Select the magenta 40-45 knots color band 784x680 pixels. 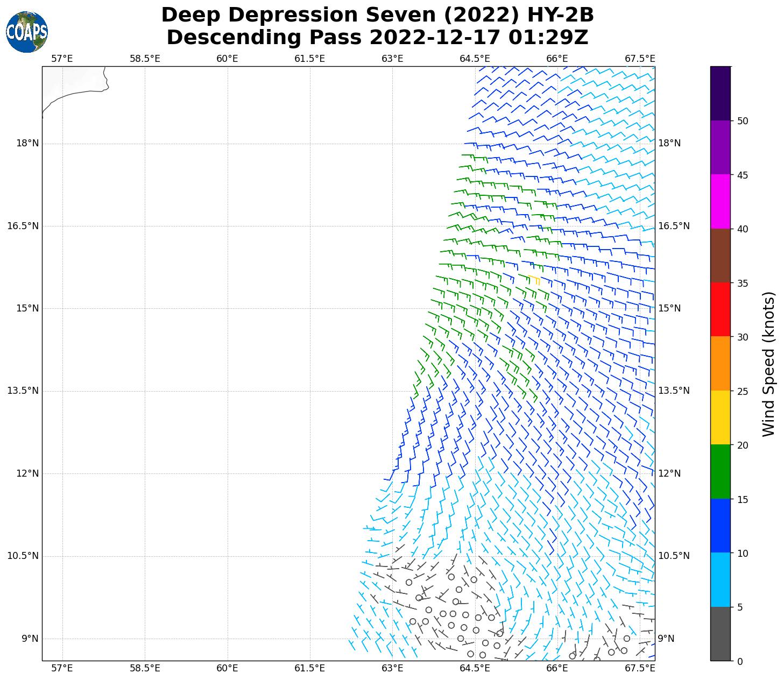point(720,201)
